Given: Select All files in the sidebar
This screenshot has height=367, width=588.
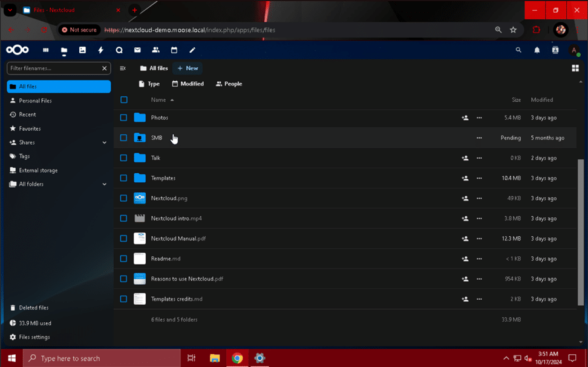Looking at the screenshot, I should [59, 87].
